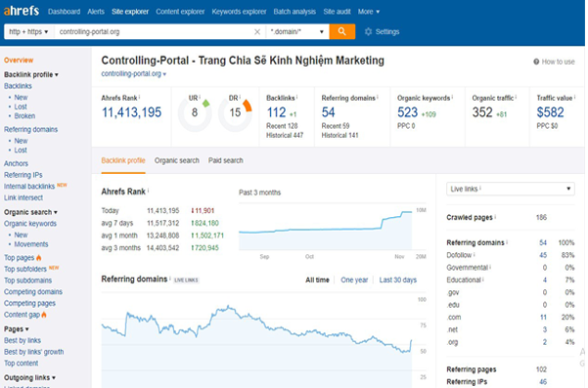The image size is (588, 388).
Task: Open the Live links dropdown
Action: pos(511,189)
